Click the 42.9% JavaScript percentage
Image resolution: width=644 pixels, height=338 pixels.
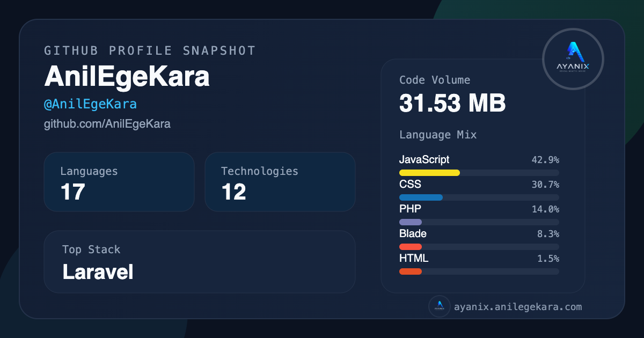pyautogui.click(x=545, y=160)
